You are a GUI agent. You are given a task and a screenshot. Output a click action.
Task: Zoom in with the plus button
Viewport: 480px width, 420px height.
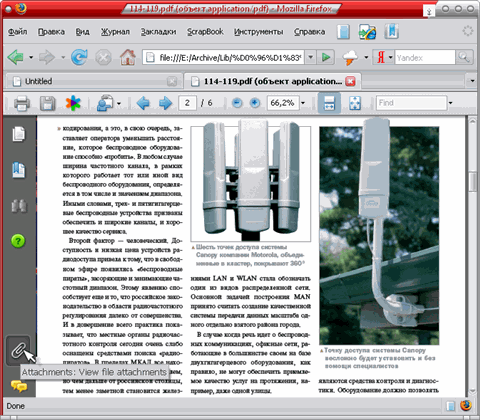pyautogui.click(x=255, y=103)
